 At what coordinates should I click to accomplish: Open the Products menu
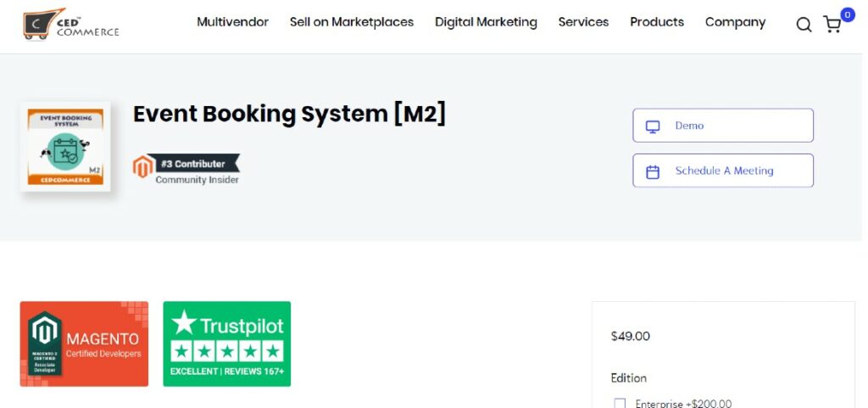tap(657, 22)
